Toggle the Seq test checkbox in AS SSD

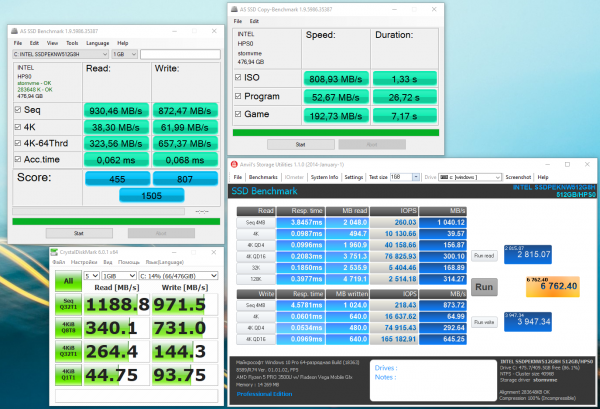pyautogui.click(x=18, y=110)
